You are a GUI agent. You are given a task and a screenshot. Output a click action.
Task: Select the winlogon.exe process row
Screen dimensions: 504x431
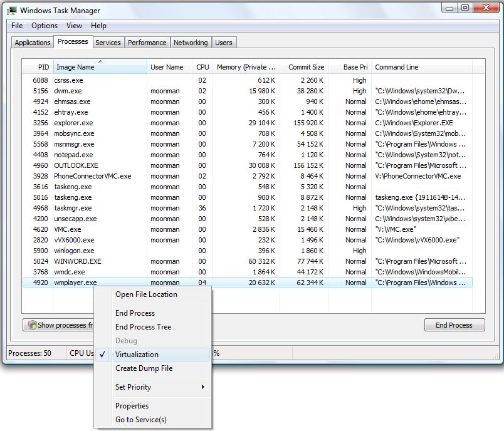248,251
